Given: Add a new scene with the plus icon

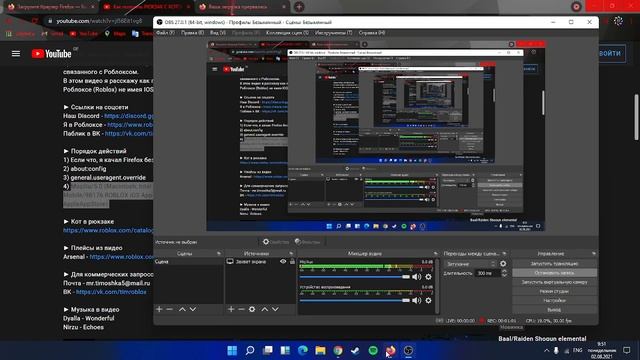Looking at the screenshot, I should point(159,309).
